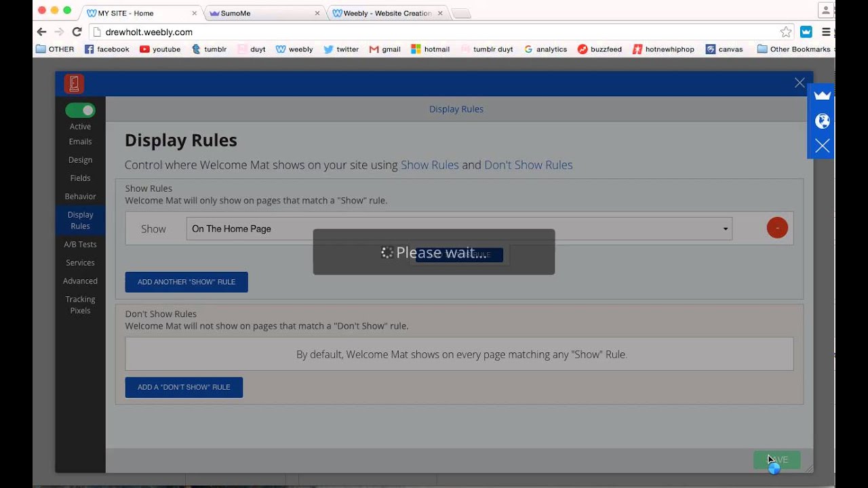Click the red Welcome Mat app icon

[x=74, y=84]
